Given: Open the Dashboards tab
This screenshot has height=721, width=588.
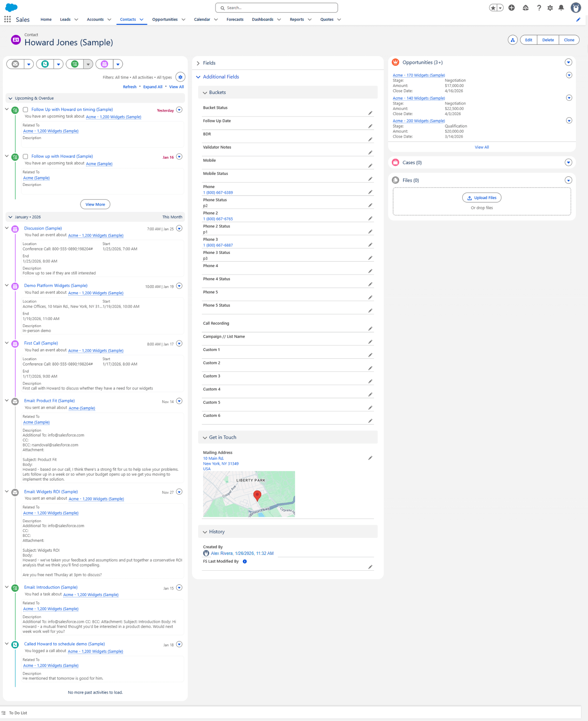Looking at the screenshot, I should pyautogui.click(x=262, y=19).
